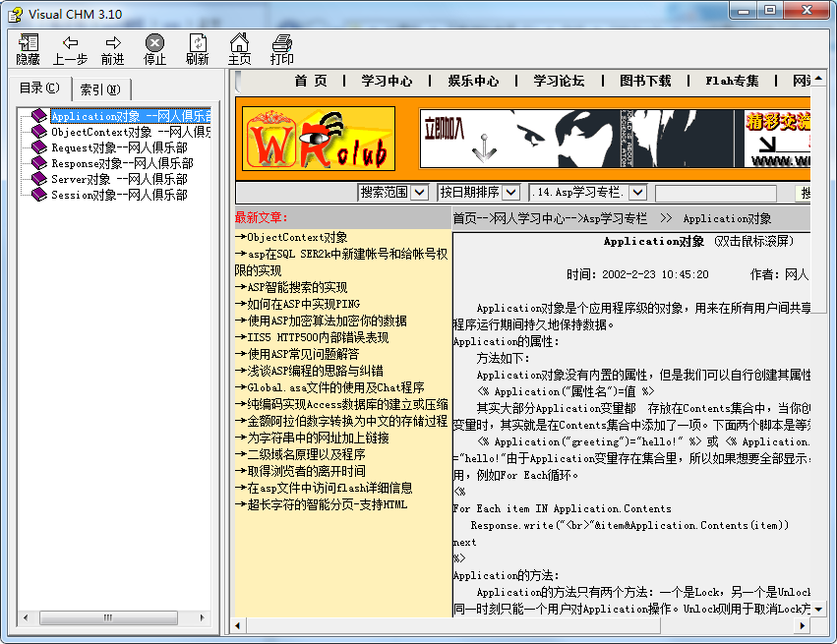Screen dimensions: 837x644
Task: Open the 学习中心 navigation menu item
Action: [387, 82]
